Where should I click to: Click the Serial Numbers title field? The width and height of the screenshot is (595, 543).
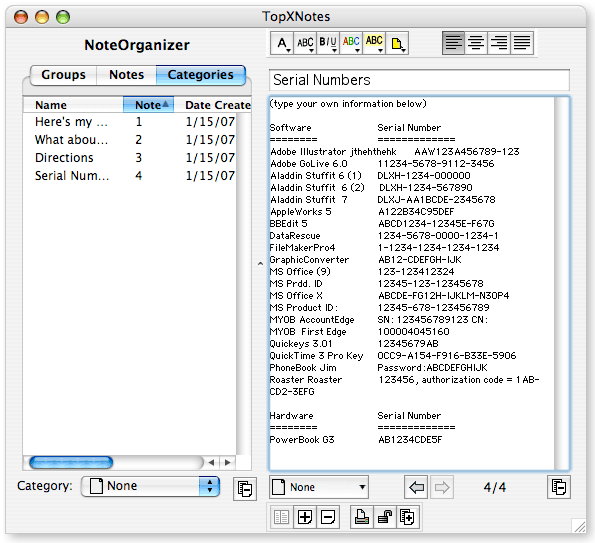click(419, 80)
